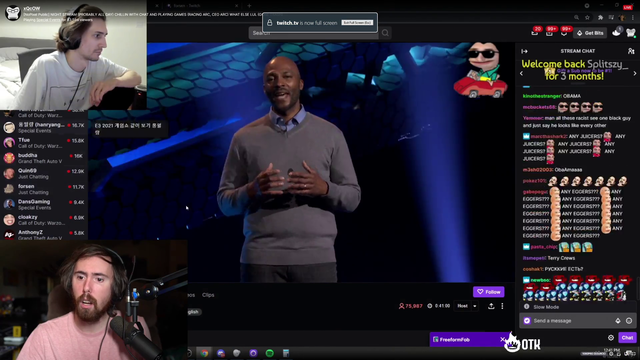This screenshot has width=640, height=360.
Task: Click Exit Full Screen button in notification
Action: point(357,23)
